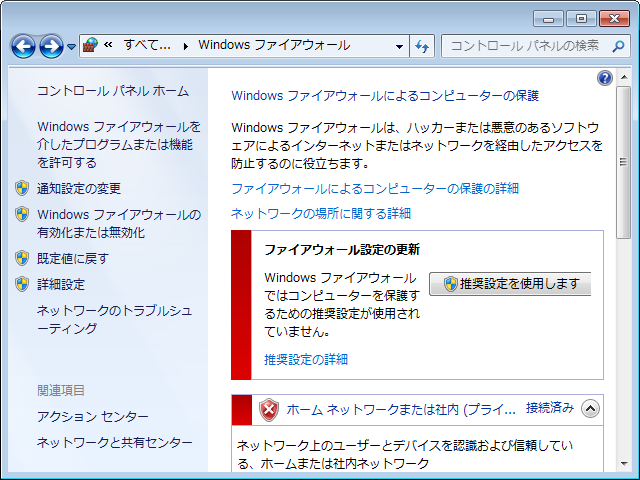Click the scrollbar down arrow
Image resolution: width=640 pixels, height=480 pixels.
click(x=624, y=463)
